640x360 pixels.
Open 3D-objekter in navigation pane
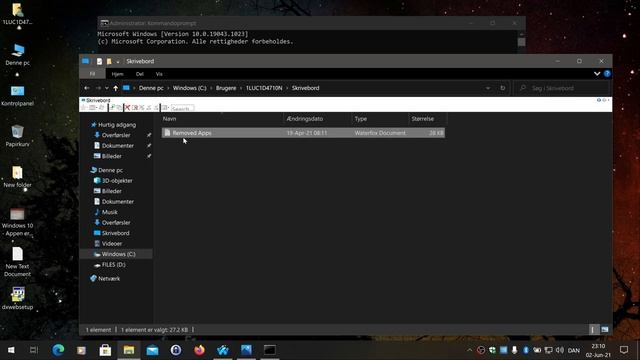coord(117,180)
